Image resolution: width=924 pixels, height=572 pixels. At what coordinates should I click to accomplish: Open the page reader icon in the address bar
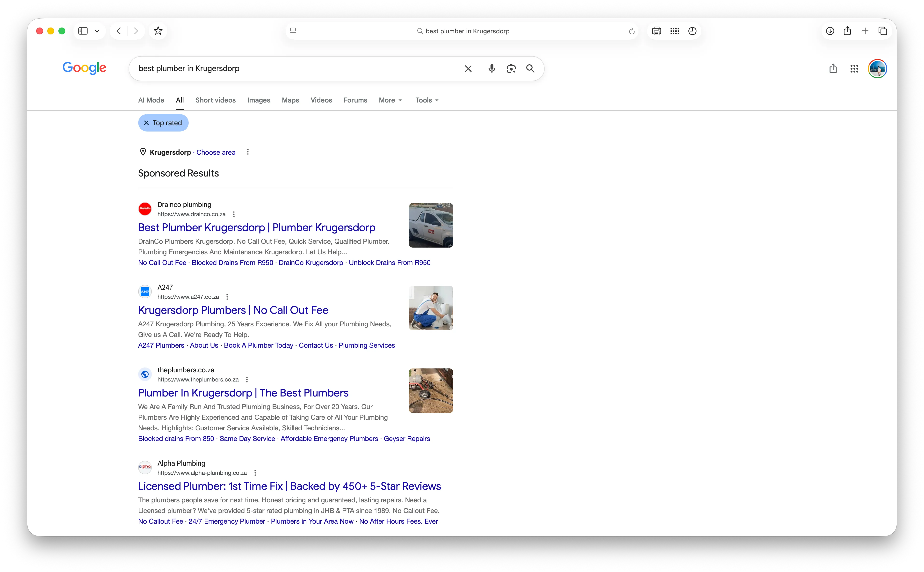[293, 31]
